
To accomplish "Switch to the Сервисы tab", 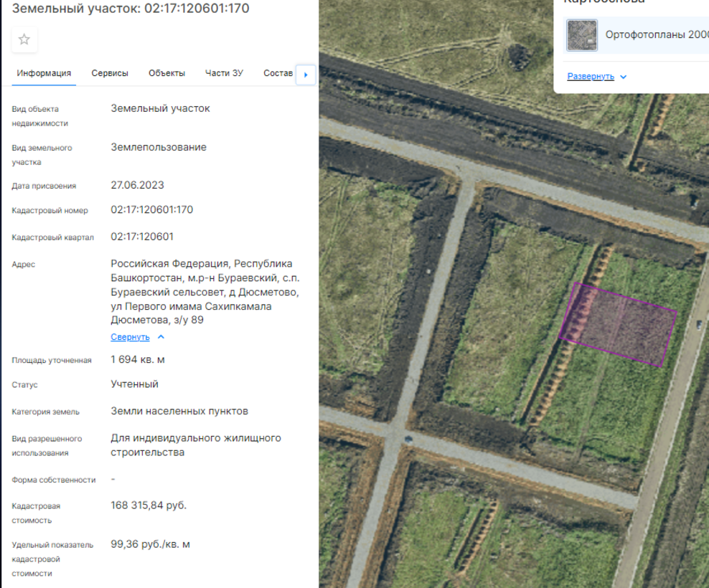I will [109, 73].
